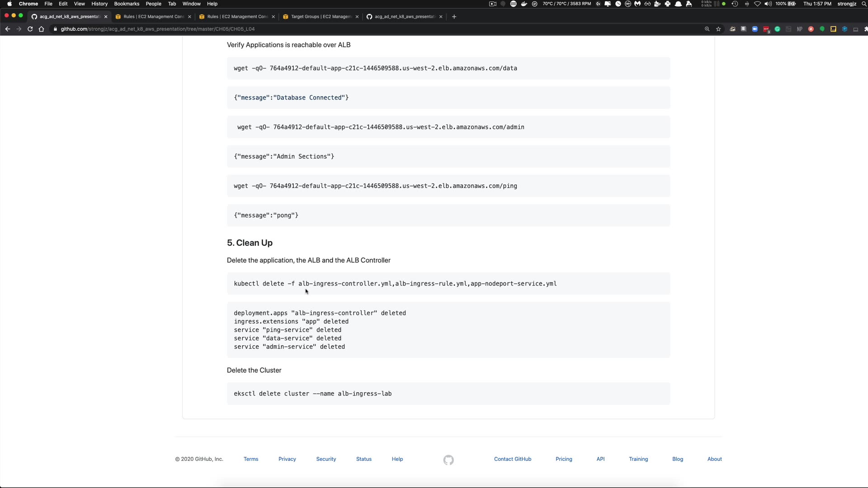Click the Wi-Fi status menu bar icon
This screenshot has height=488, width=868.
click(757, 4)
